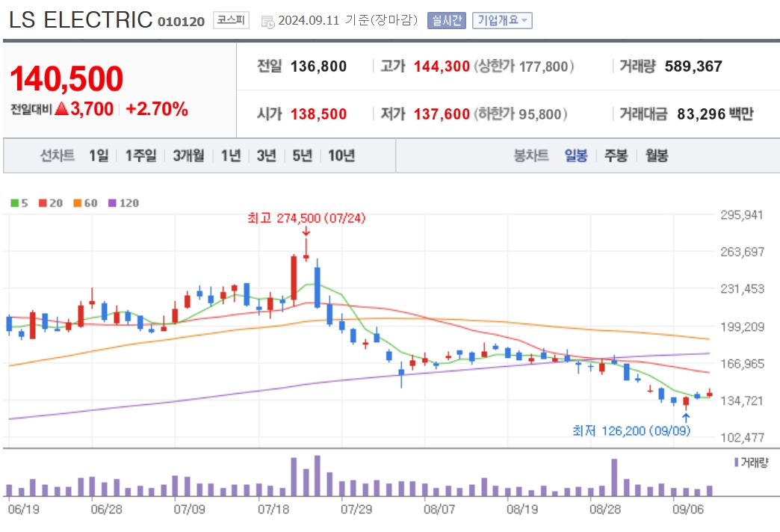Viewport: 780px width, 532px height.
Task: Select the 1주일 line chart tab
Action: [x=140, y=155]
